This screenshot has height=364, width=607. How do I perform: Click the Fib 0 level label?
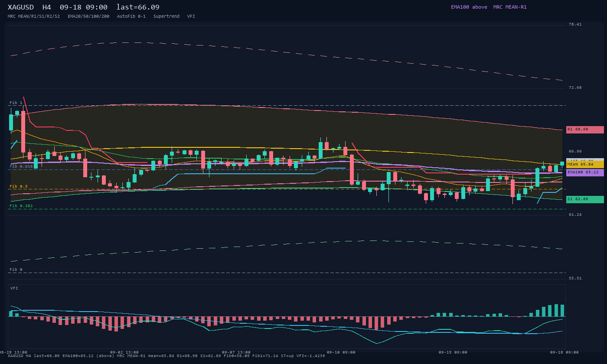pos(16,270)
